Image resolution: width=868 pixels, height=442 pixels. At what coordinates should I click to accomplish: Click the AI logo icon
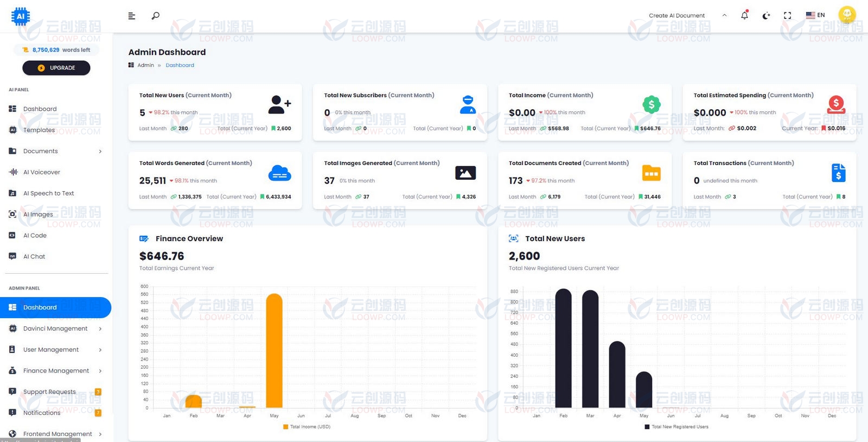(x=21, y=16)
